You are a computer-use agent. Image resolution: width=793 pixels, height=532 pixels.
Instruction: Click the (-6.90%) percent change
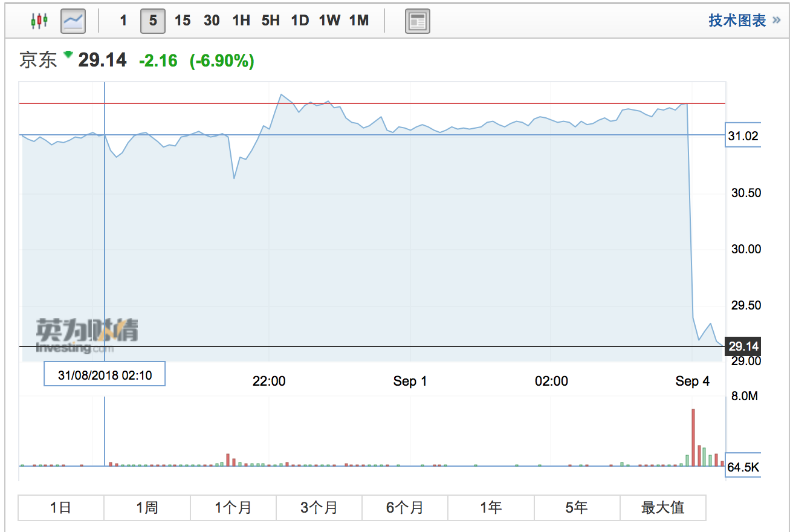click(x=222, y=60)
